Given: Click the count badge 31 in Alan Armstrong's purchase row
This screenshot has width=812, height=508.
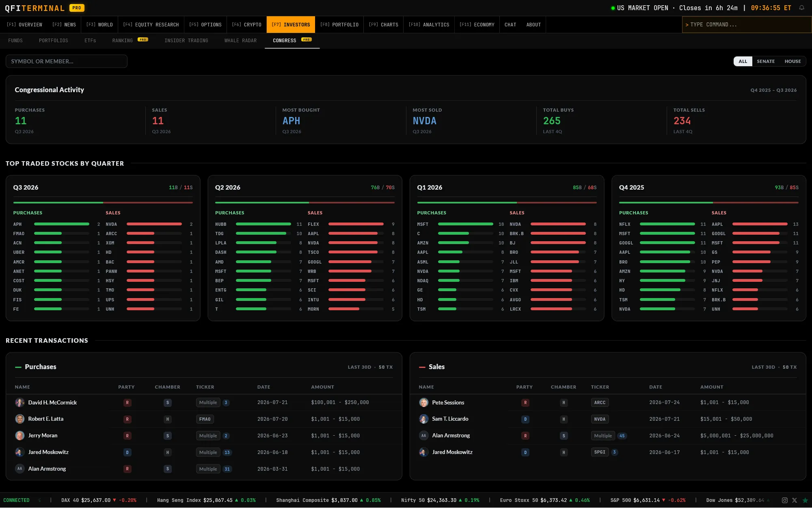Looking at the screenshot, I should [x=227, y=469].
